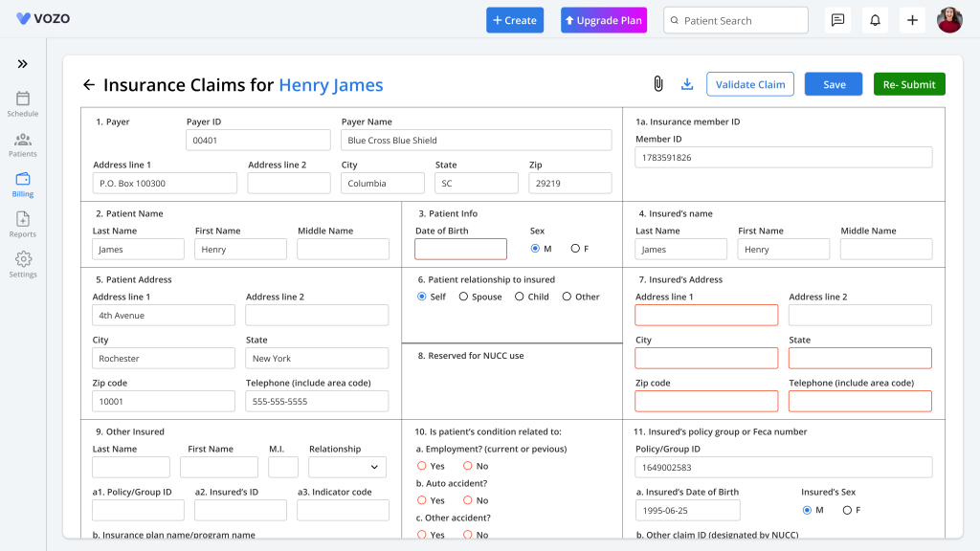Choose Yes for Employment condition
This screenshot has width=980, height=551.
(422, 466)
